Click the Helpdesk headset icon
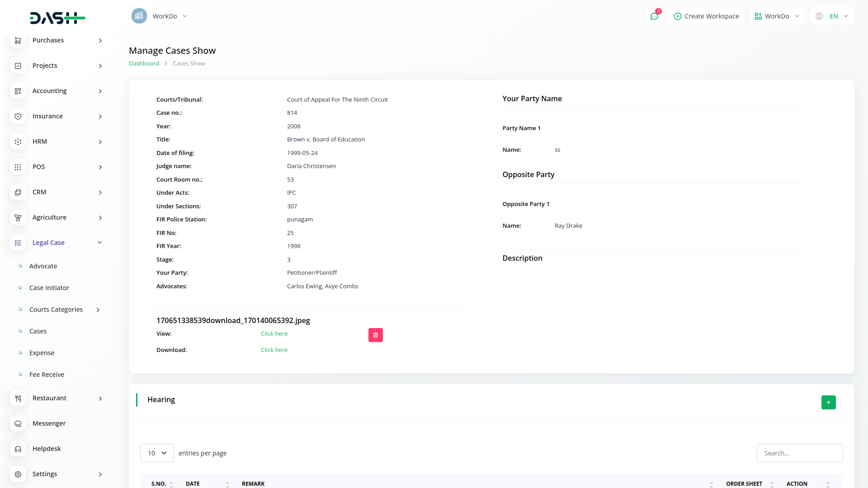The width and height of the screenshot is (868, 488). (18, 449)
